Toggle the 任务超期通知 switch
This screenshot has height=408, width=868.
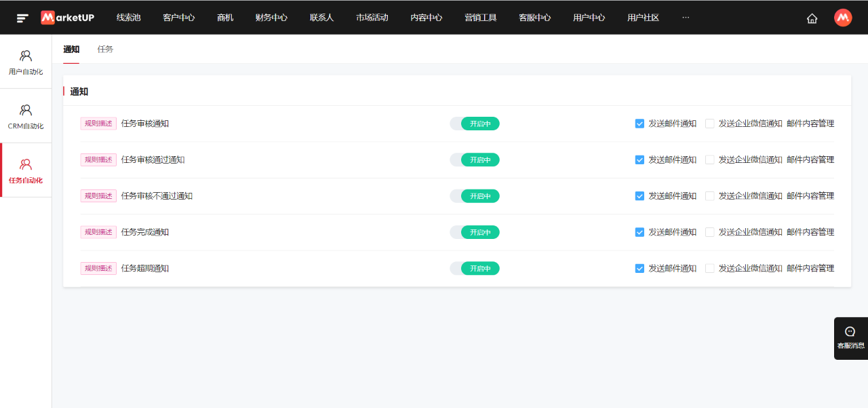click(475, 268)
